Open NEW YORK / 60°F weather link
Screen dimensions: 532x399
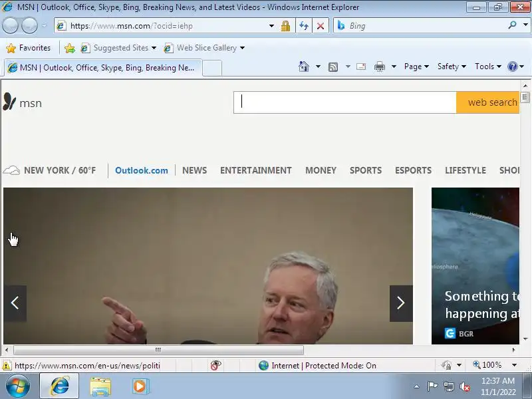[x=60, y=170]
